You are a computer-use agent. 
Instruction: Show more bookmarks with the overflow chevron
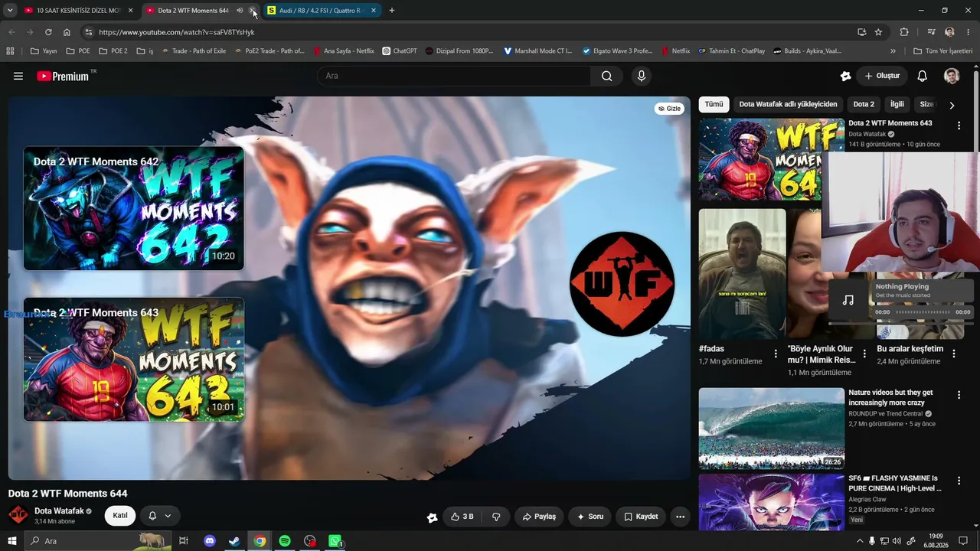pyautogui.click(x=893, y=51)
